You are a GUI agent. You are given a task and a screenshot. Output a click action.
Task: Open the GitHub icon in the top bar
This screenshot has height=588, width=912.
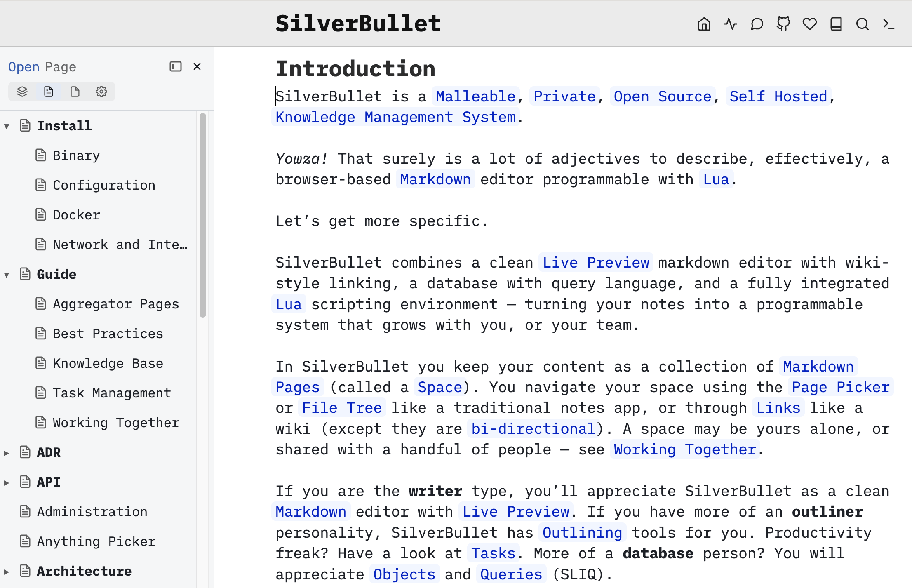pyautogui.click(x=783, y=24)
